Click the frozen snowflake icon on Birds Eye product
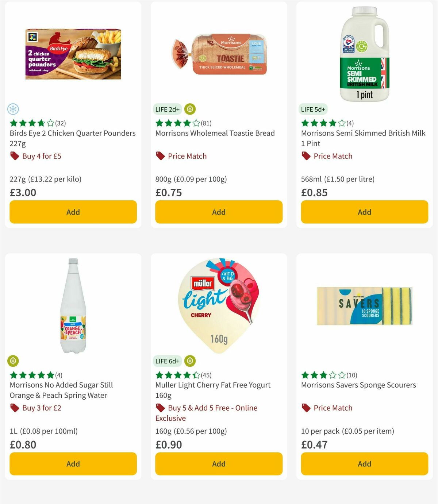438x504 pixels. pos(14,109)
